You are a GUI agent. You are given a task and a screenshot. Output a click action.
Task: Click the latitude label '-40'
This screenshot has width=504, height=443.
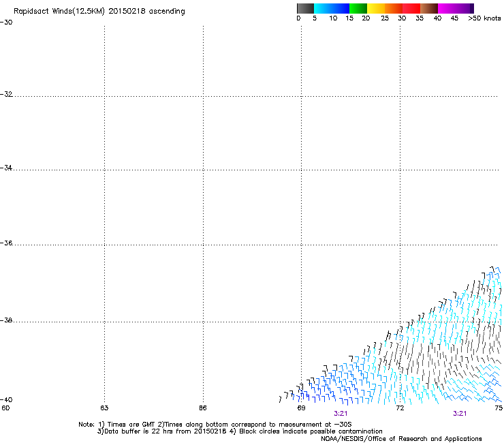click(x=6, y=400)
